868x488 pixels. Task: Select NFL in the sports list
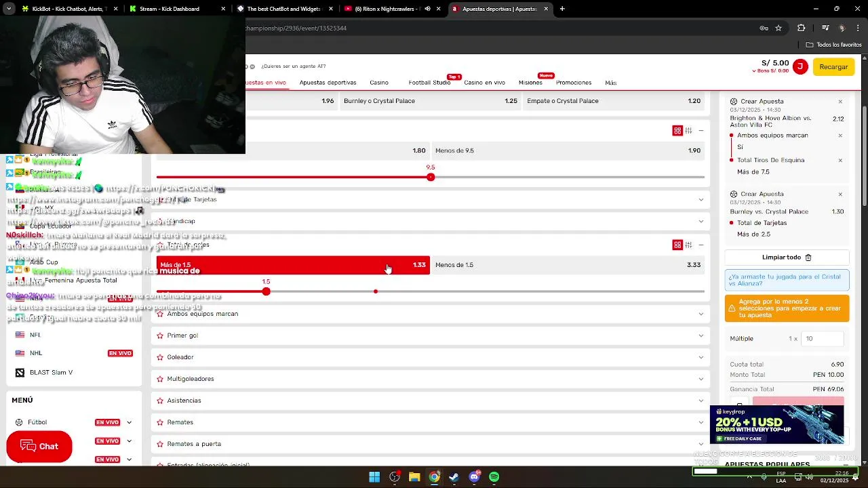click(35, 335)
